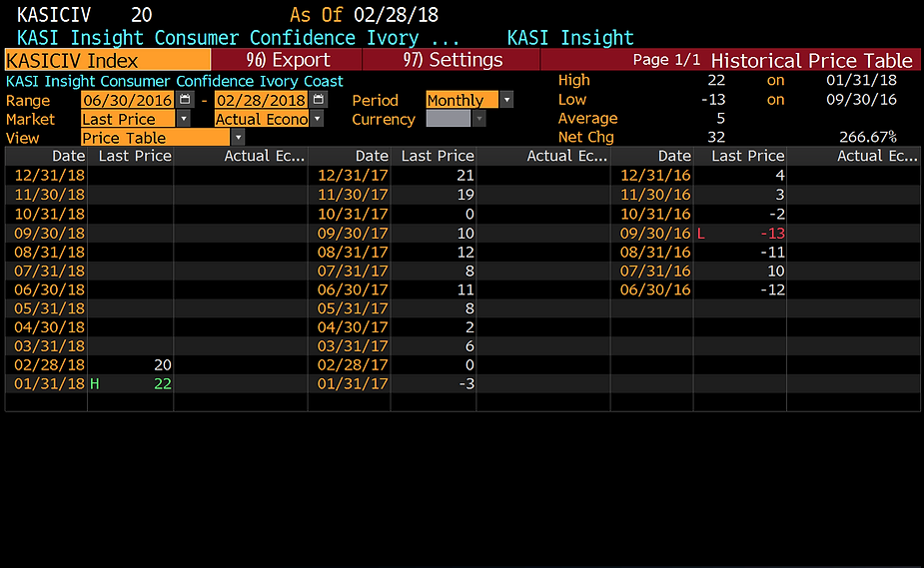Viewport: 924px width, 568px height.
Task: Click the range end date field 02/28/2018
Action: point(261,100)
